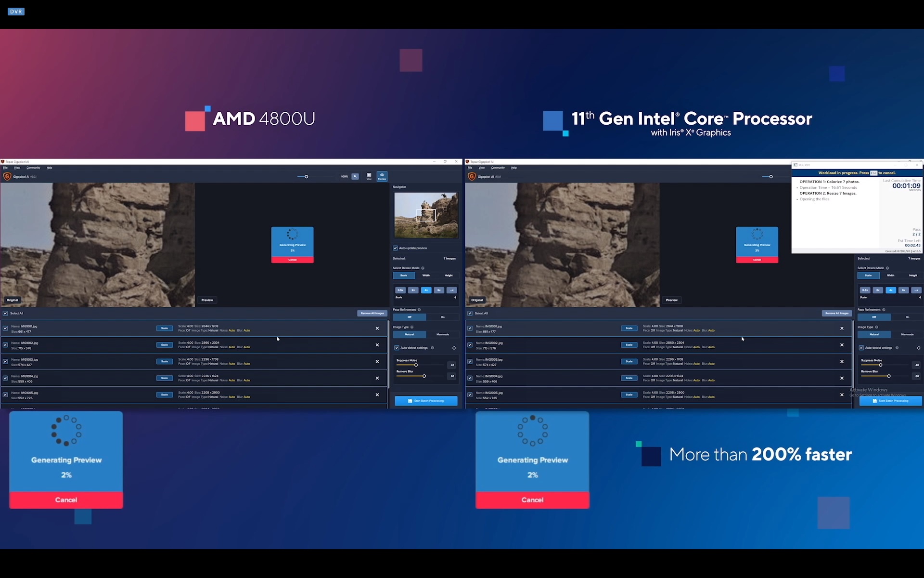The image size is (924, 578).
Task: Click small Cancel under Generating Preview in Intel-side window
Action: click(757, 260)
